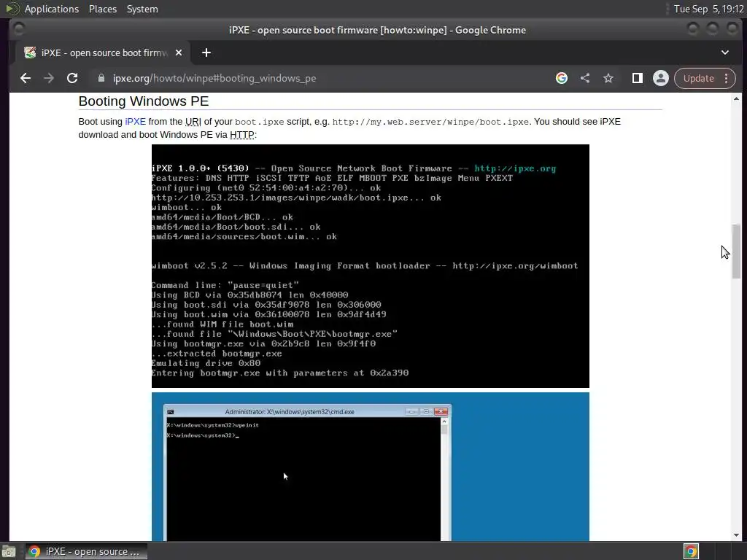Close the iPXE tab

179,52
